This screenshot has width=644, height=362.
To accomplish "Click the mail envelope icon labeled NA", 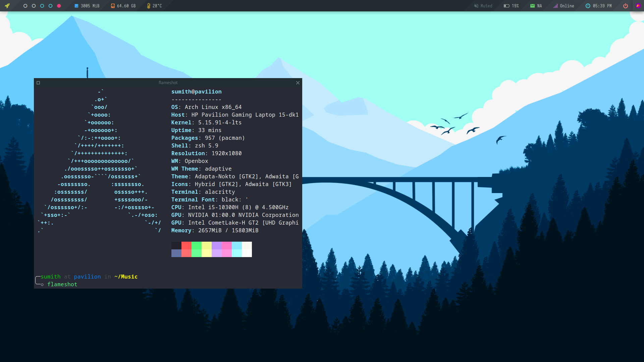I will (x=533, y=6).
